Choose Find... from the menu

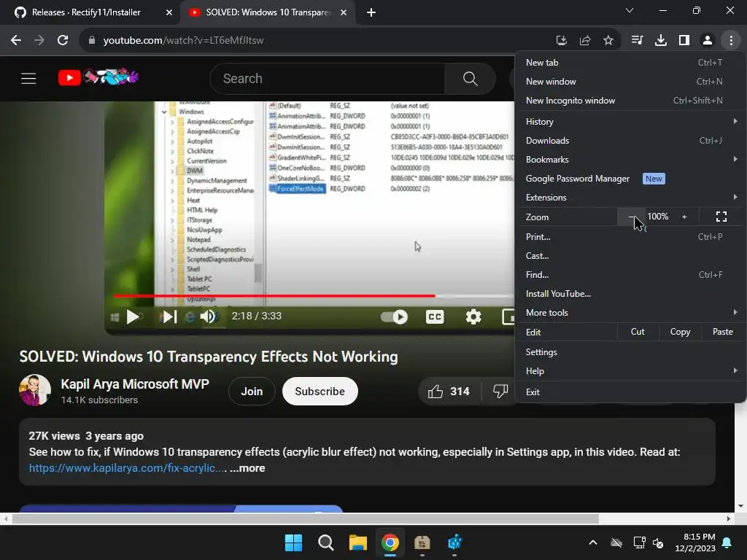pos(630,275)
